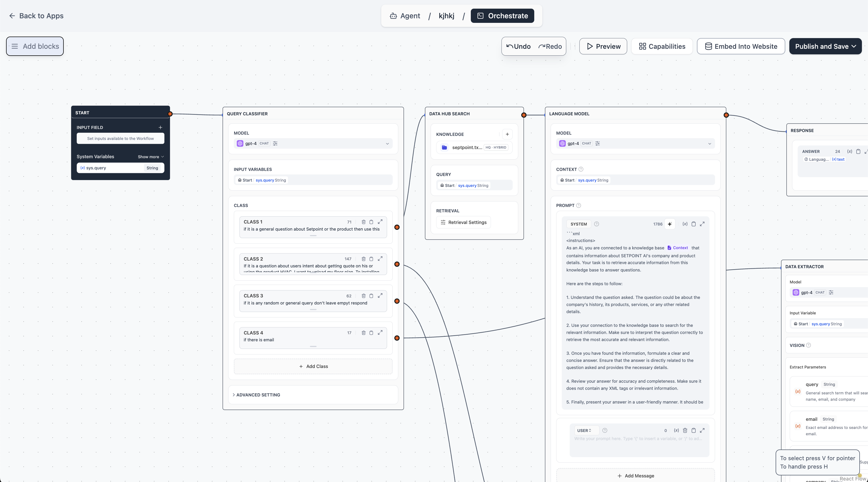Viewport: 868px width, 482px height.
Task: Remove Class 3 via trash icon
Action: coord(364,296)
